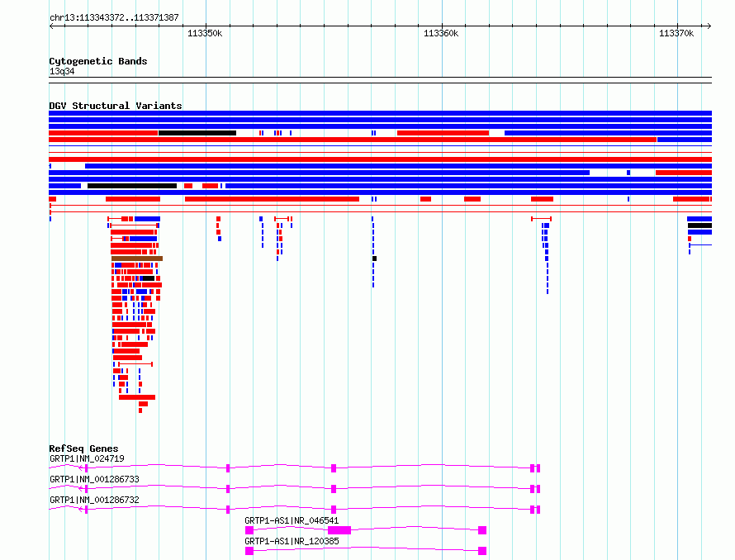Open the GRTP1|NM_001286732 transcript label
This screenshot has width=735, height=560.
click(94, 500)
